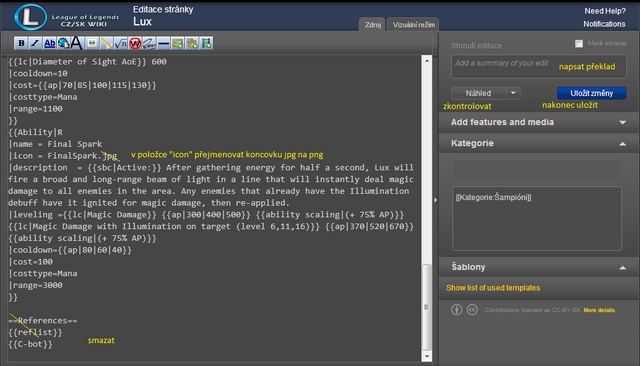Click the '|cooldown={{ap|80|60|40}}' line

tap(70, 250)
